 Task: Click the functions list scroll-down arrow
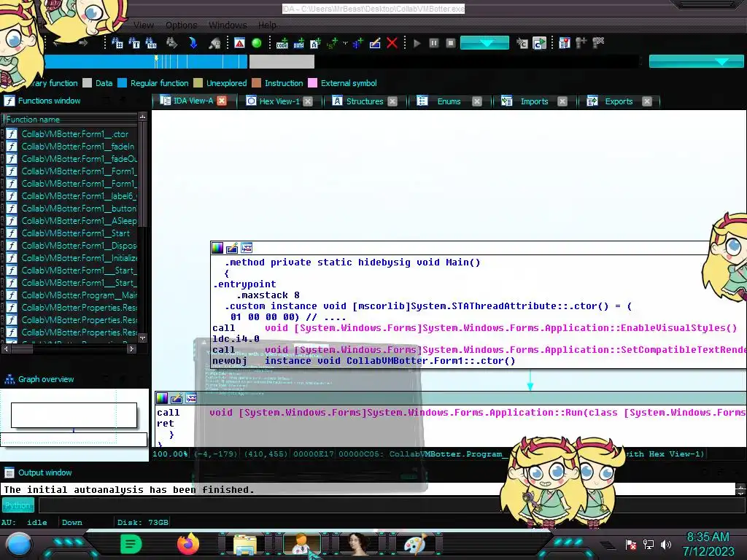(x=142, y=338)
